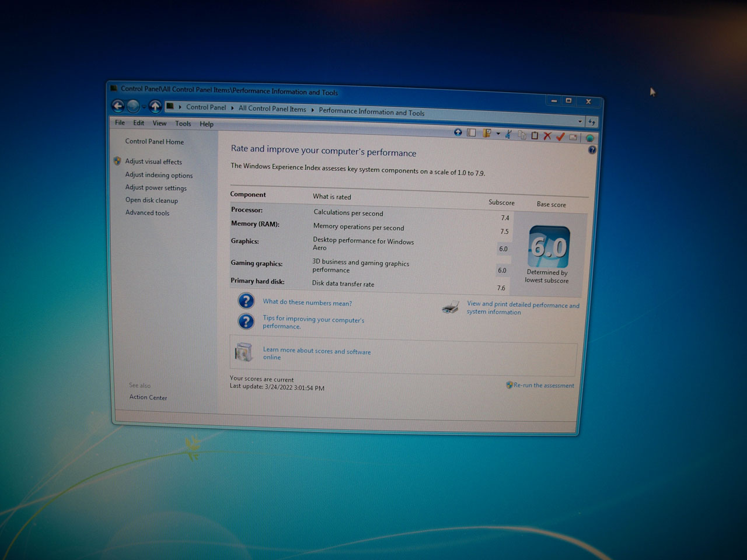Viewport: 747px width, 560px height.
Task: Click the 'Rate and improve your computer's performance' heading
Action: [x=324, y=150]
